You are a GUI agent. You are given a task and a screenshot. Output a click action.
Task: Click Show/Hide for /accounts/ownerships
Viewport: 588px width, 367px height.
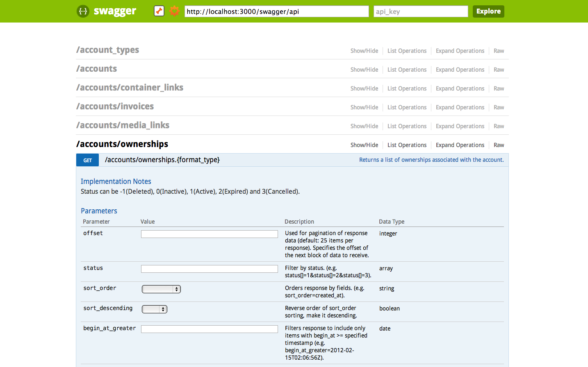click(364, 145)
